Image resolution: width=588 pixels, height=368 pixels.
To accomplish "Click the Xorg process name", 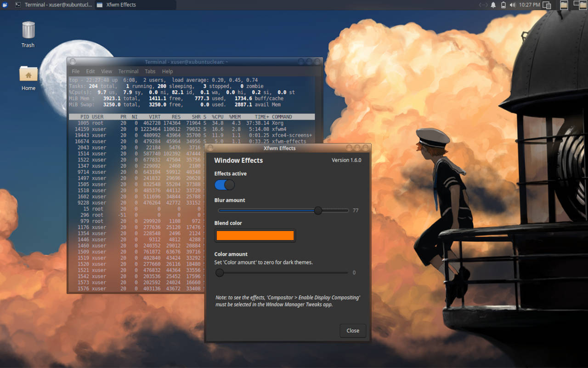I will [x=277, y=123].
